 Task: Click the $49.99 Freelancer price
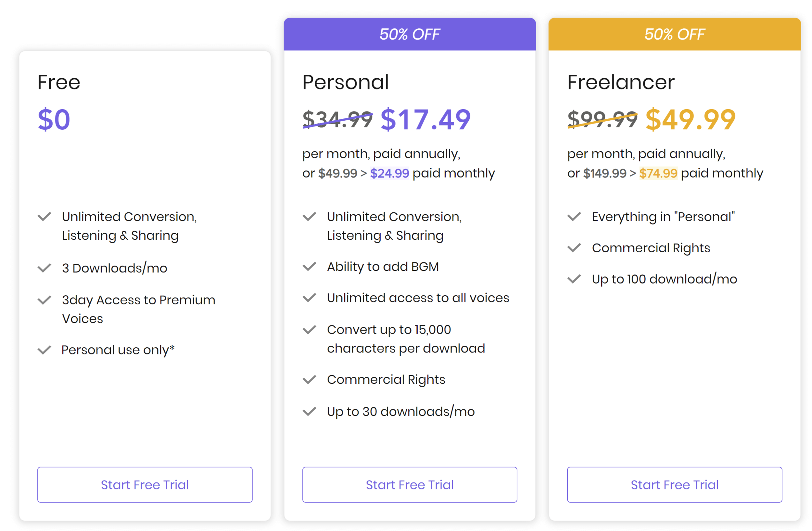coord(690,120)
